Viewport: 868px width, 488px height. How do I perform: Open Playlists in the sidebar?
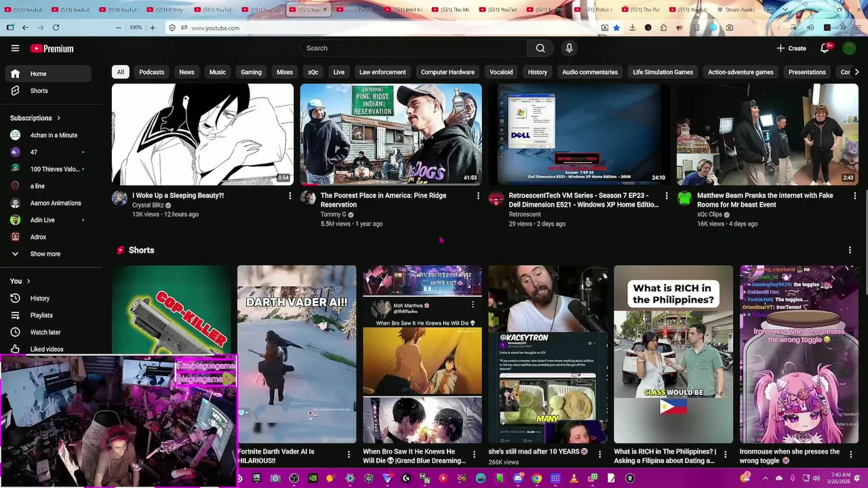[x=47, y=315]
